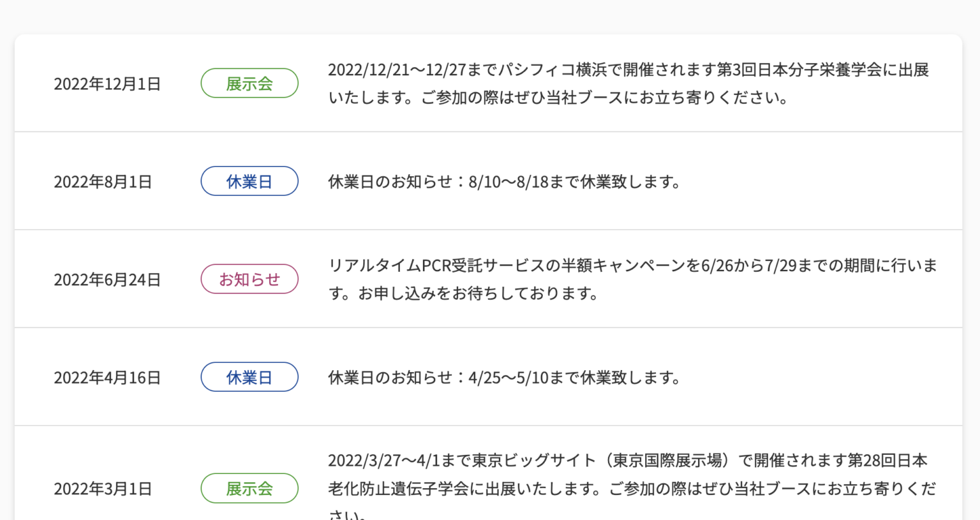980x520 pixels.
Task: Open the 4/25〜5/10 holiday closure notice
Action: tap(505, 378)
